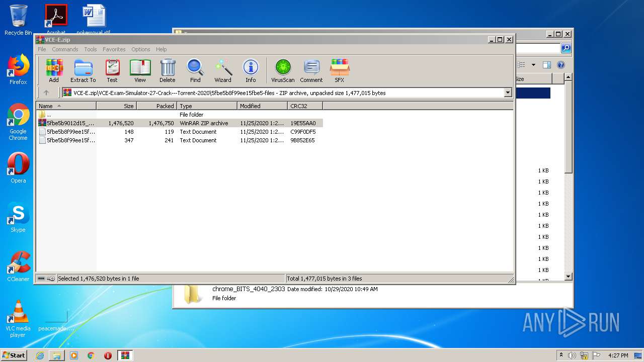Sort by the Modified column header
This screenshot has width=644, height=362.
[x=263, y=106]
